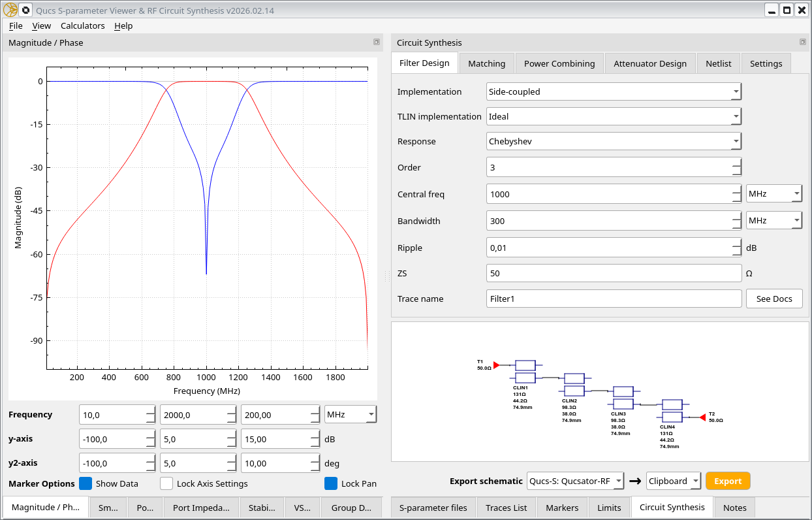Click the red T1 port marker in schematic
Screen dimensions: 812x520
(x=496, y=365)
